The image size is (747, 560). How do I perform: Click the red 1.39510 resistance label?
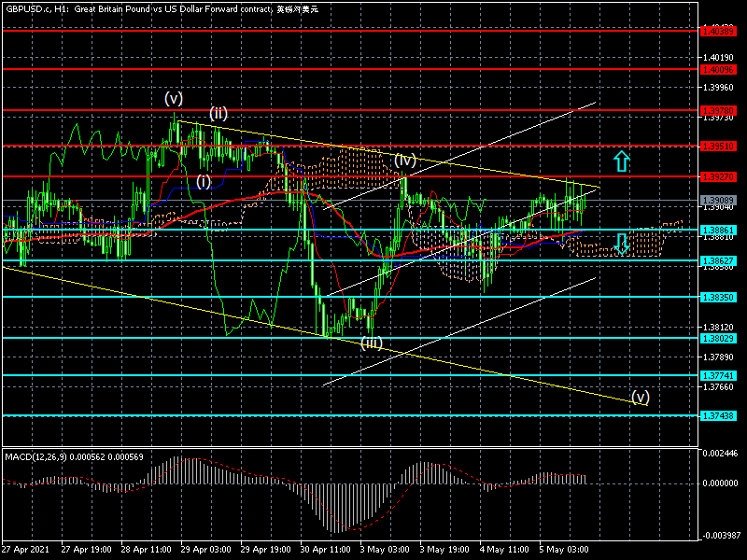[x=718, y=147]
